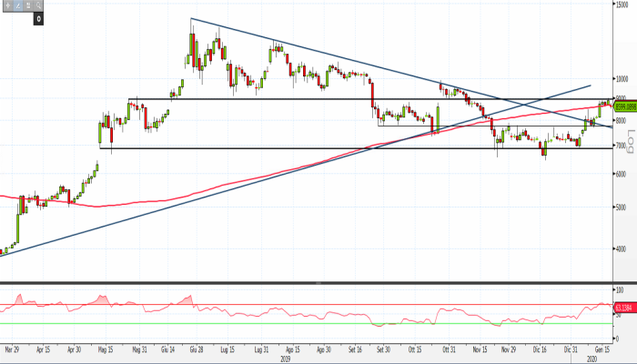Click the Set 30 date label
The image size is (637, 364).
383,349
